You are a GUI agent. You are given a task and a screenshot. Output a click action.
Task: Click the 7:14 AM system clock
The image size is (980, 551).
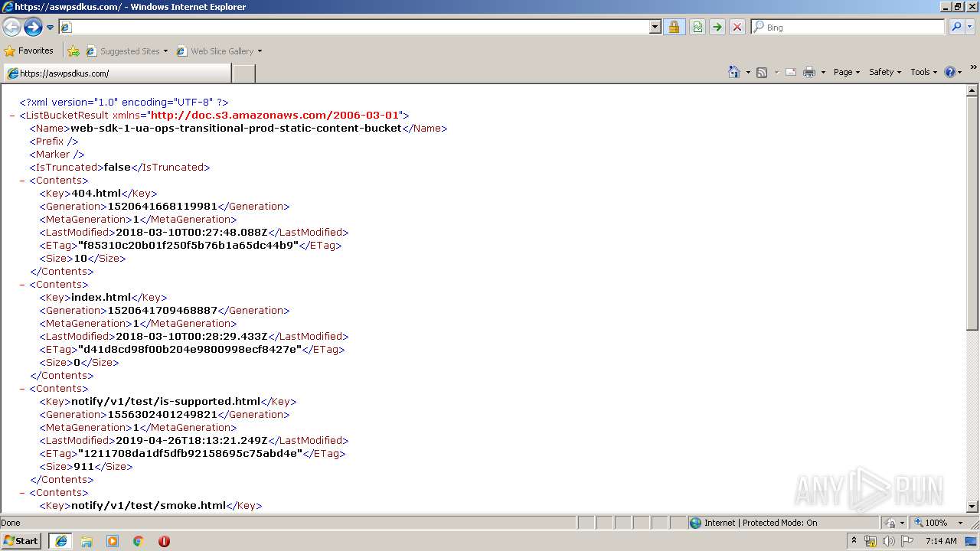pos(941,541)
